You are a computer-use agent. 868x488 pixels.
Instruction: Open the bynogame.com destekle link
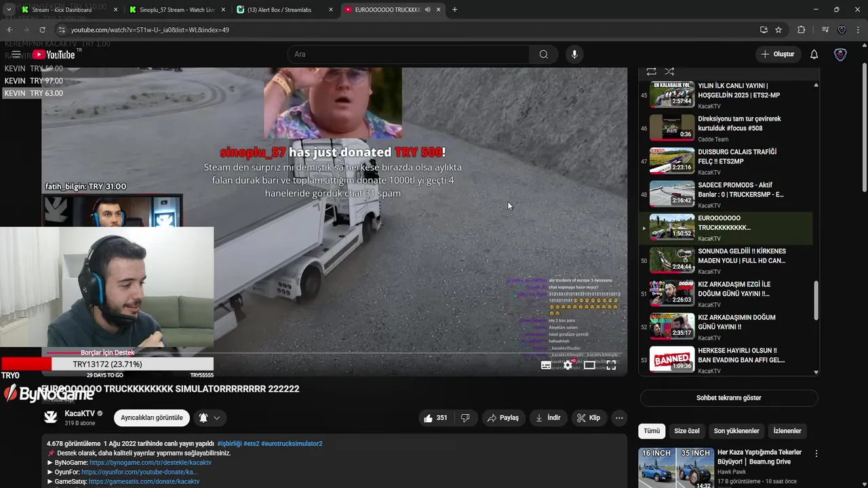151,463
